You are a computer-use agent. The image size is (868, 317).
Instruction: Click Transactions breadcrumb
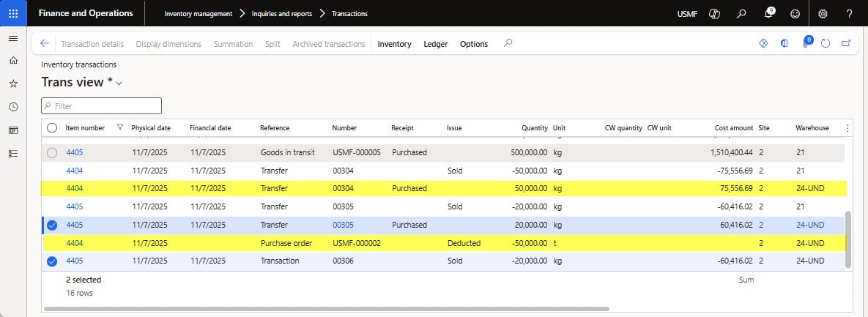pos(349,14)
